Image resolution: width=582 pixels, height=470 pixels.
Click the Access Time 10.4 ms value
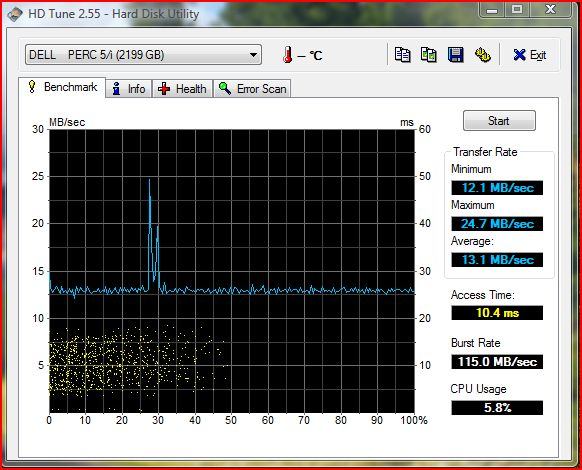point(497,313)
